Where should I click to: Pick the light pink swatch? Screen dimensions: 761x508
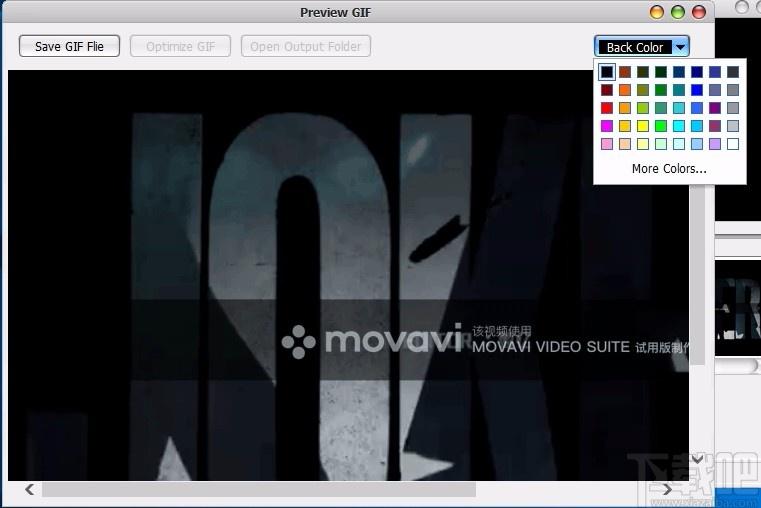[607, 144]
